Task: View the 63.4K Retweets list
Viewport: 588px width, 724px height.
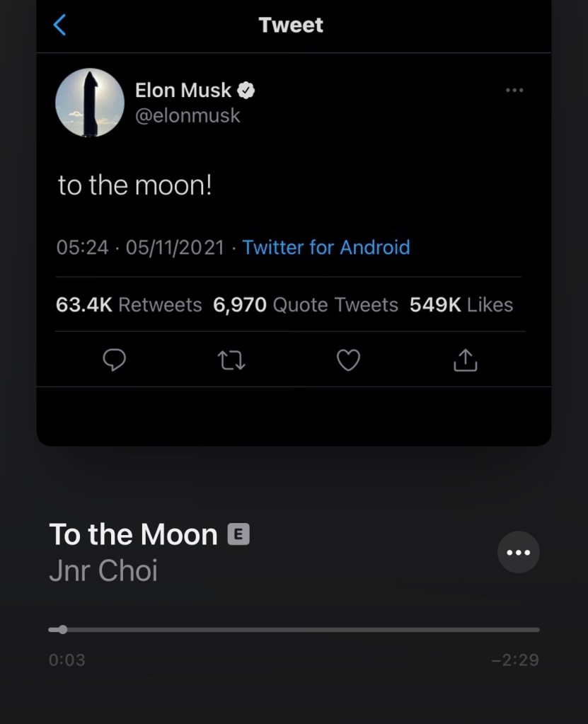Action: pyautogui.click(x=129, y=305)
